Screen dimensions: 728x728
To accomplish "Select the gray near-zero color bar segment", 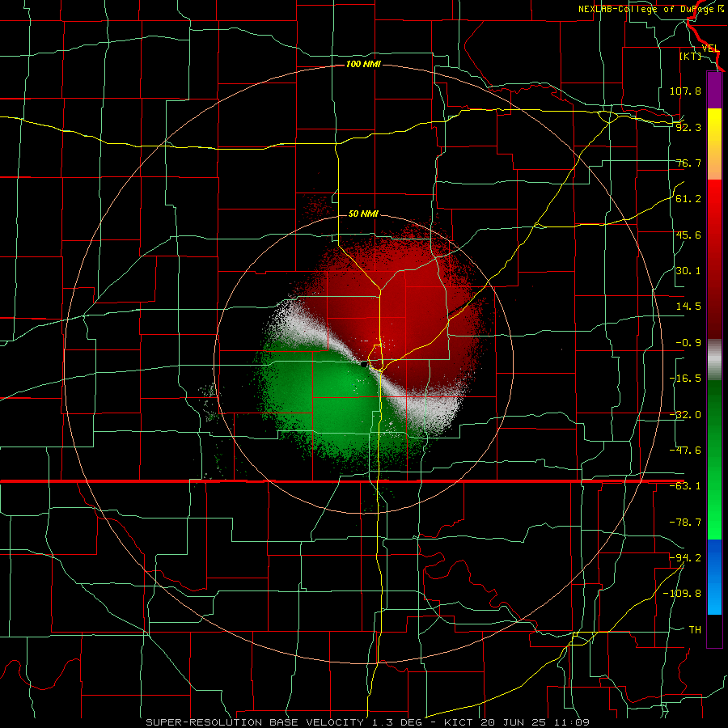I will pyautogui.click(x=714, y=359).
